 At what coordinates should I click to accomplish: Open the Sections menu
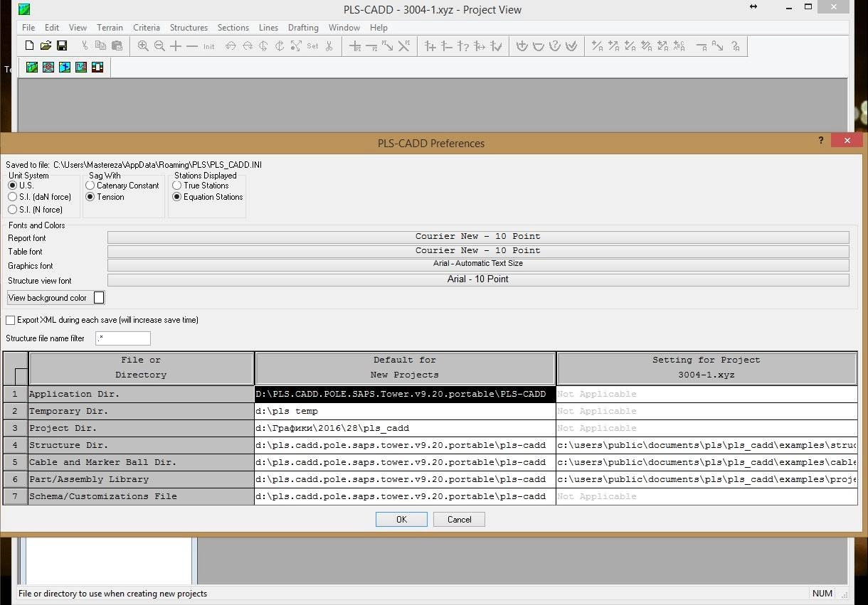pos(233,28)
